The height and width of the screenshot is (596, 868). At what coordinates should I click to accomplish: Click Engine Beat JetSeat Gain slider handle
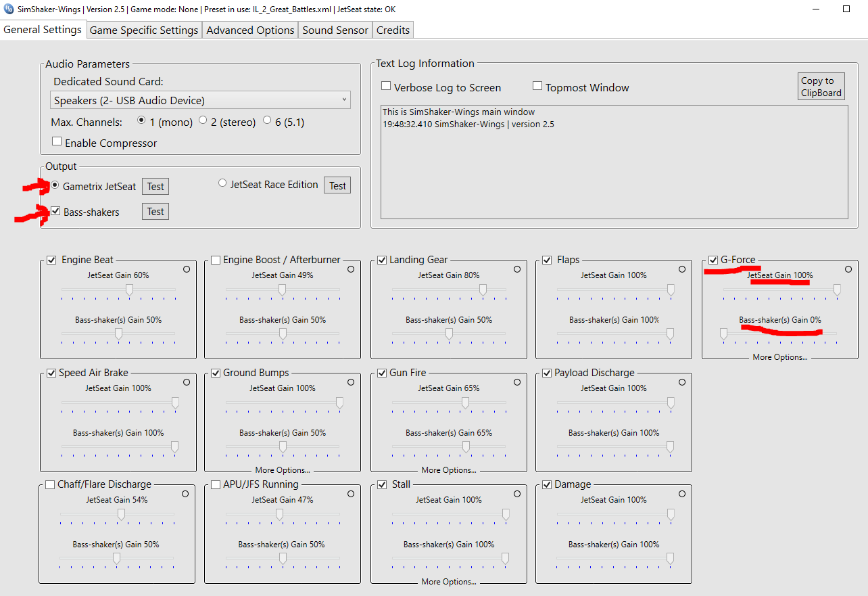click(130, 290)
